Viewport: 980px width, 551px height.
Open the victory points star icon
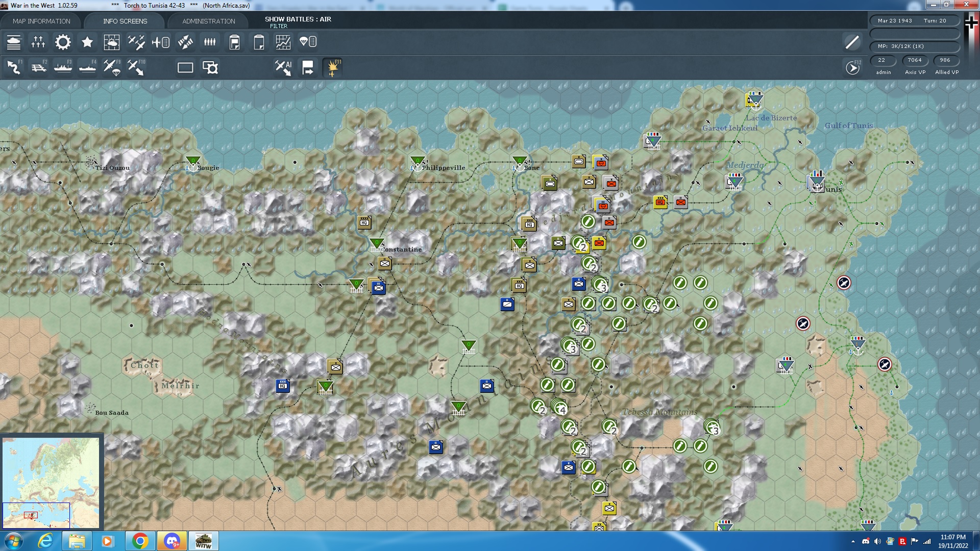[x=87, y=42]
